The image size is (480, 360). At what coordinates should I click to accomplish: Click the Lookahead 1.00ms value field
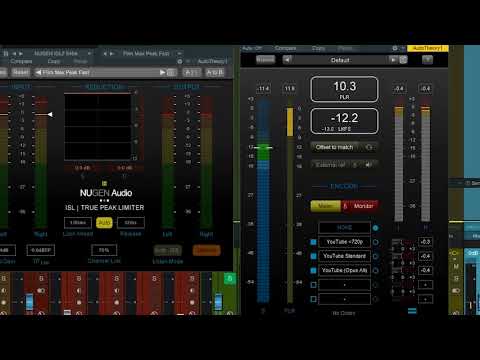78,222
